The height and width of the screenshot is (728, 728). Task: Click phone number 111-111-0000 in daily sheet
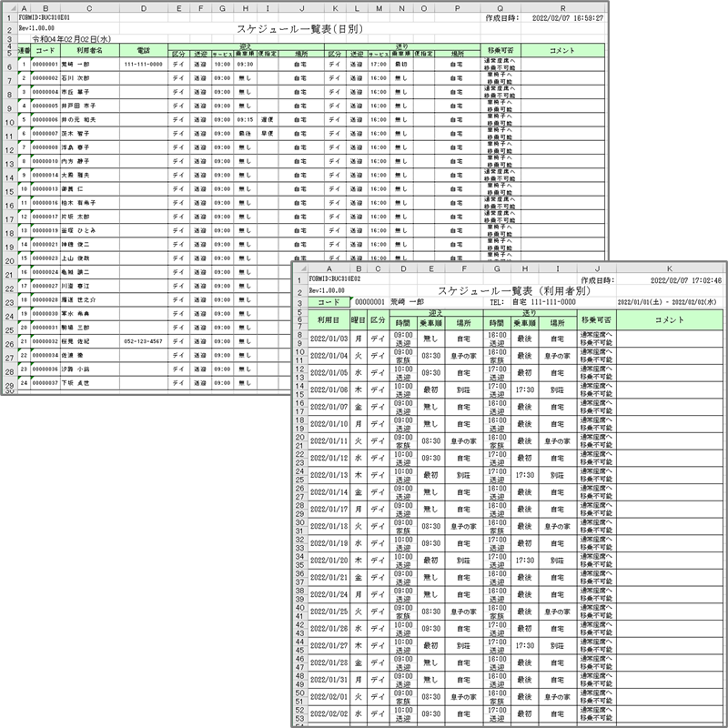click(144, 64)
